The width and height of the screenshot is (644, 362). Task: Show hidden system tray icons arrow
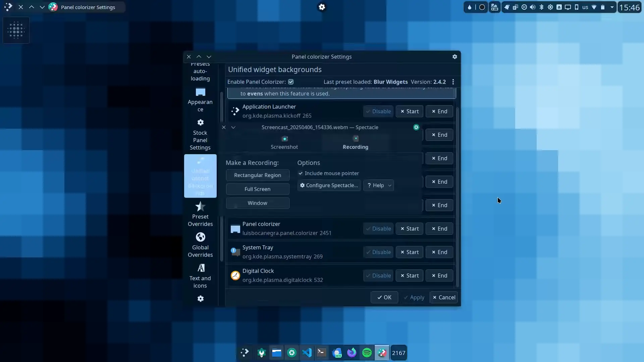612,7
